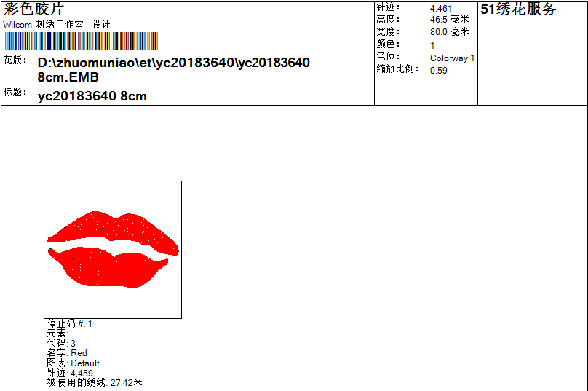This screenshot has width=588, height=391.
Task: Click the 图表: Default chart line
Action: (x=73, y=363)
